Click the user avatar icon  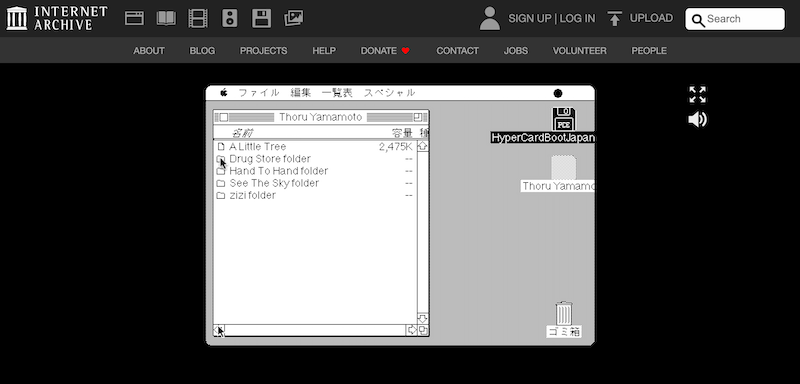(490, 18)
